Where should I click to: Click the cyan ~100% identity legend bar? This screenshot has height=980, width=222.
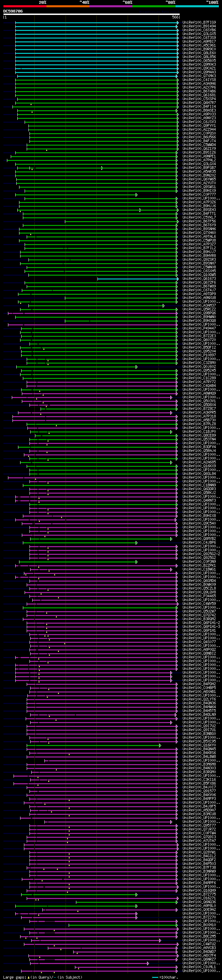pos(197,6)
